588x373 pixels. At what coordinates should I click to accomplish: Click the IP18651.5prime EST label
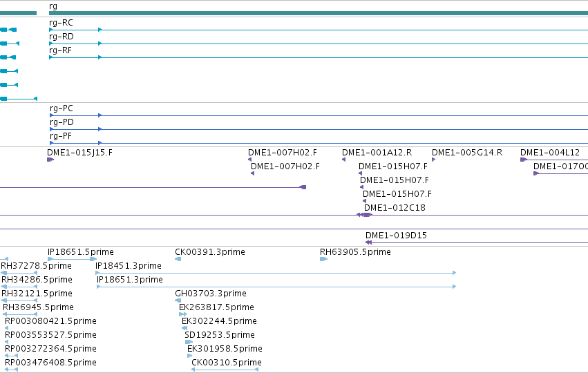(81, 252)
